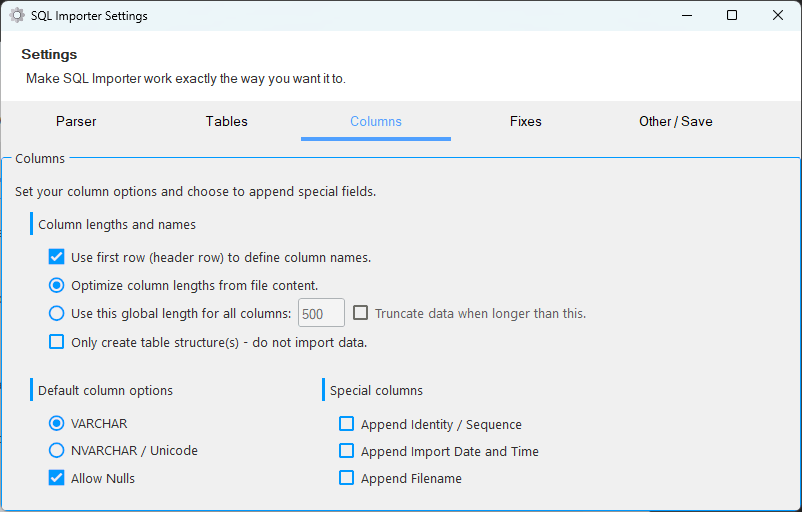Open the Other / Save tab
This screenshot has height=512, width=802.
[x=676, y=121]
